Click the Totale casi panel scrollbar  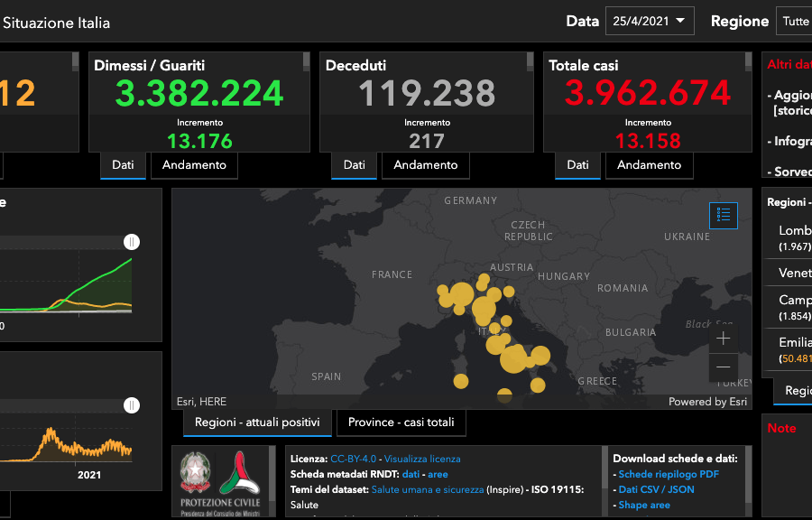[x=748, y=61]
